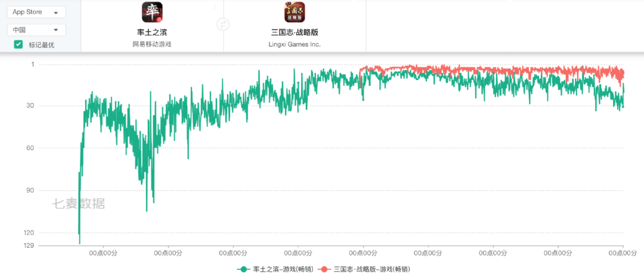The image size is (644, 280).
Task: Toggle the red 三国志·战略版-游戏(畅销) legend series
Action: [364, 270]
